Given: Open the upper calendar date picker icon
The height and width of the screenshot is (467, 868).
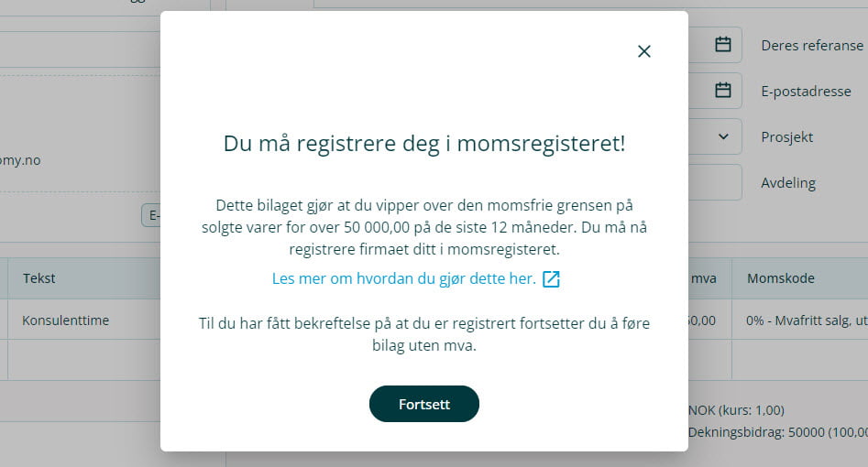Looking at the screenshot, I should coord(722,44).
